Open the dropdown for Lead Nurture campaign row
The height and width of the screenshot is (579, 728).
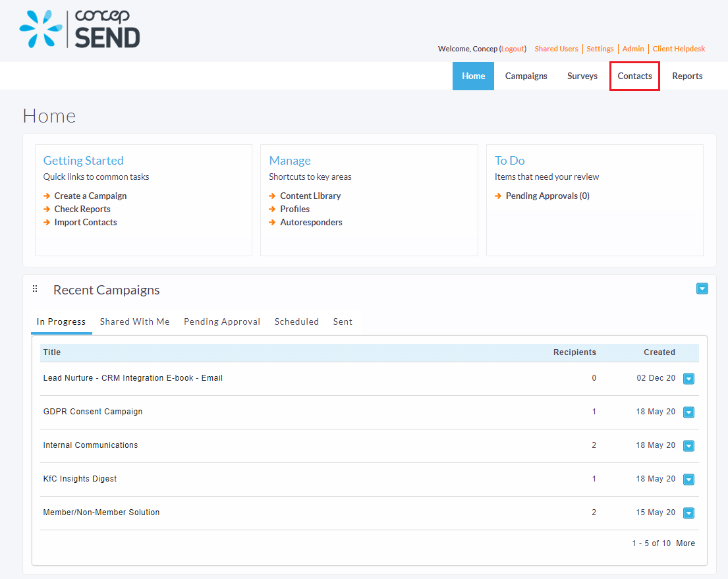click(688, 378)
